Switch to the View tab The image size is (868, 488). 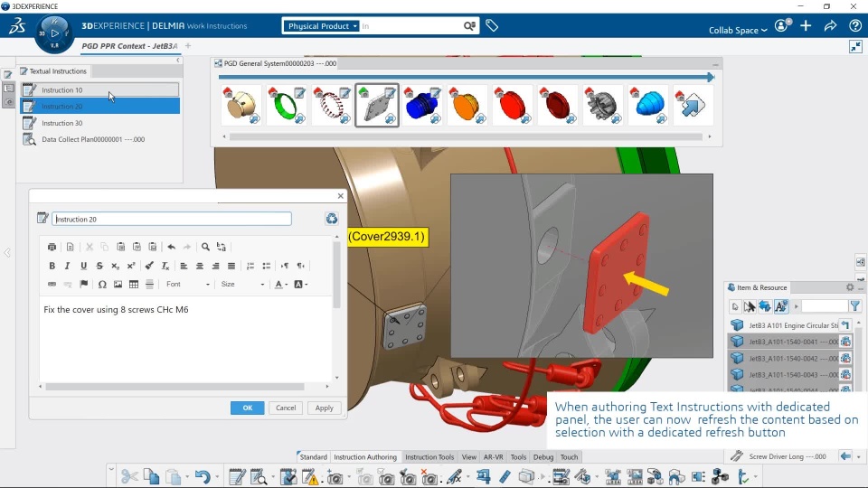469,457
